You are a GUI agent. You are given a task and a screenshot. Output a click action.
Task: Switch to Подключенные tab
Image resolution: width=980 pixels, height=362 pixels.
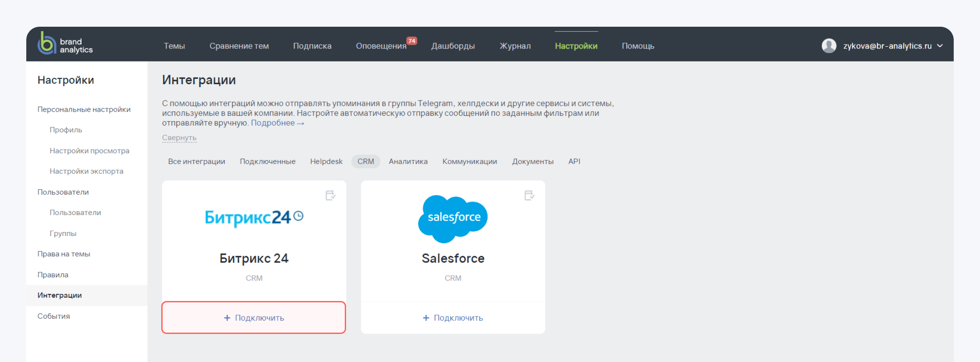pos(268,162)
